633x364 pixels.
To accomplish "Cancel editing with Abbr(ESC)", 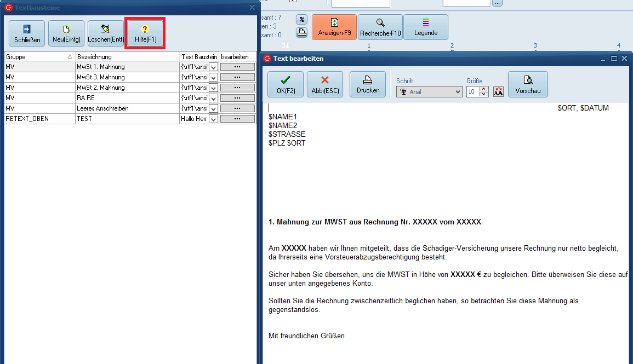I will 324,84.
